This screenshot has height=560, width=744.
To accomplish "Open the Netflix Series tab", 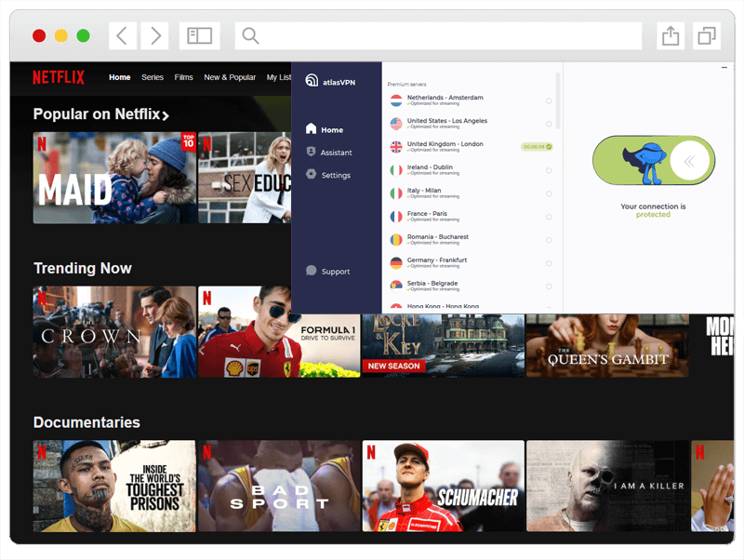I will click(x=153, y=77).
